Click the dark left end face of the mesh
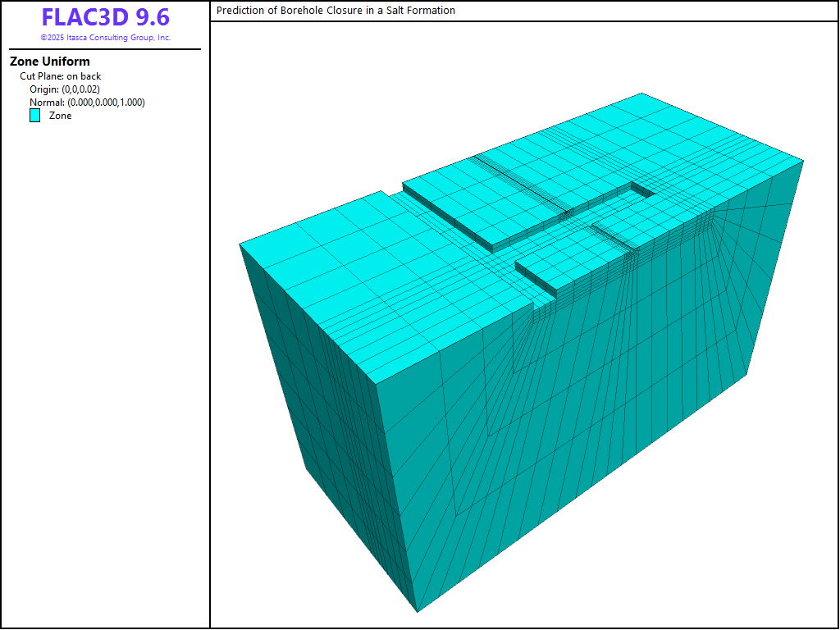Screen dimensions: 840x630 click(312, 394)
